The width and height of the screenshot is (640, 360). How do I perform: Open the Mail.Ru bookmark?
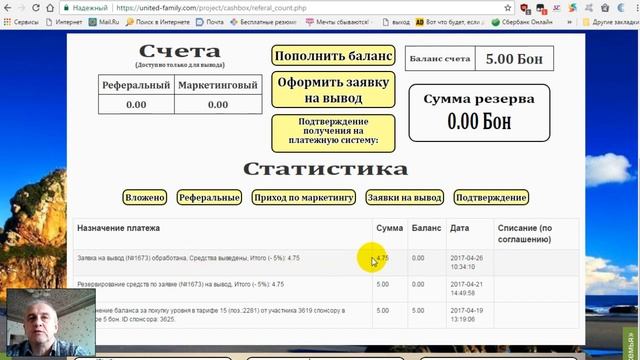104,22
